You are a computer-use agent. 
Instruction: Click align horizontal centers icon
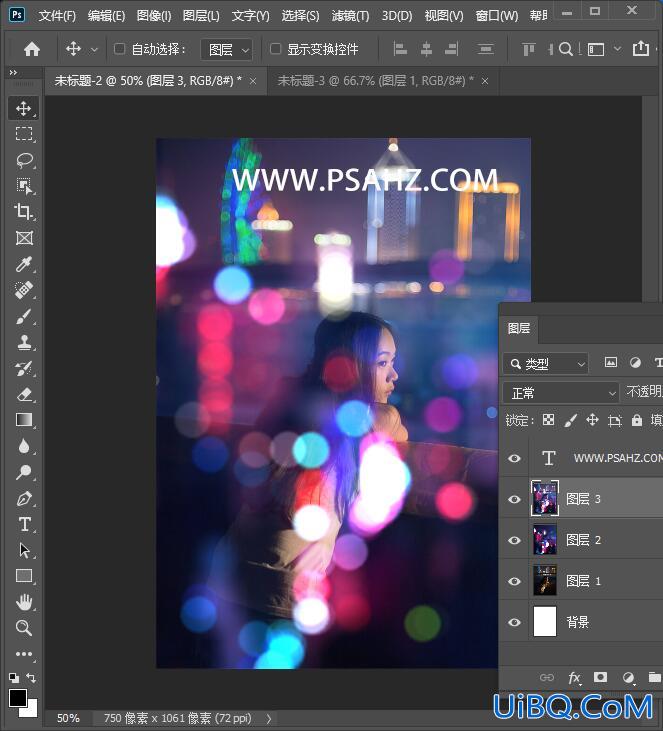click(x=426, y=49)
